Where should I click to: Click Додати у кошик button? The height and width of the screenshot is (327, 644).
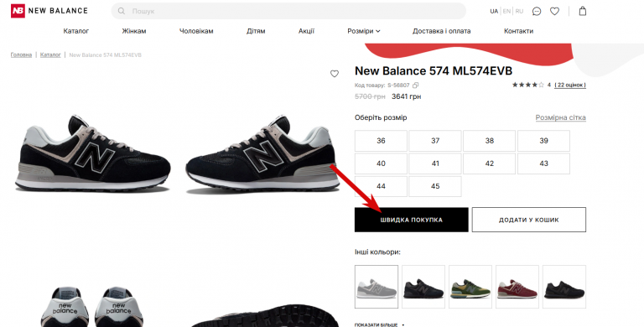point(529,220)
